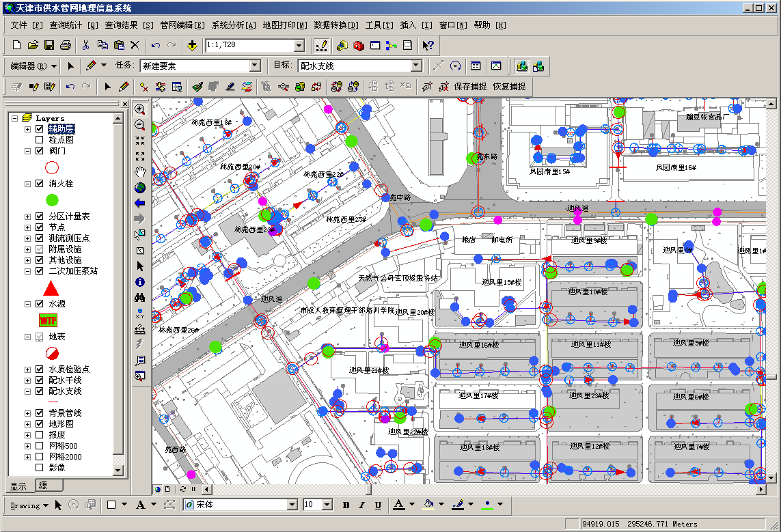Uncheck the 阀门 layer checkbox
Screen dimensions: 781x532
[40, 151]
